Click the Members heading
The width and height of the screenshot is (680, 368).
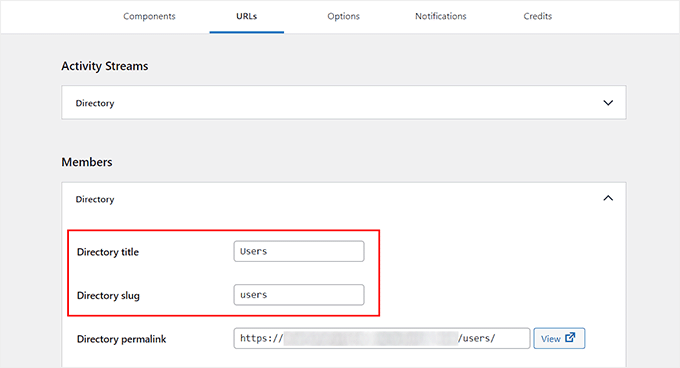[87, 162]
